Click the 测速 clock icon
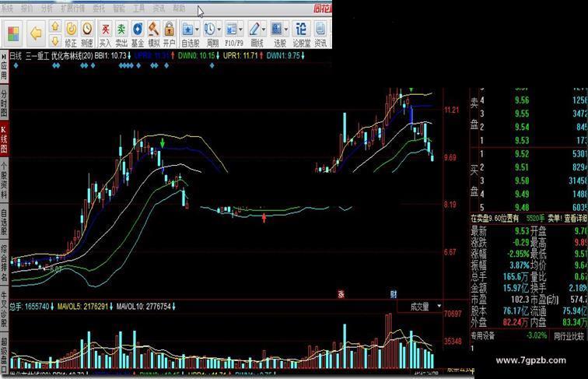 tap(87, 29)
